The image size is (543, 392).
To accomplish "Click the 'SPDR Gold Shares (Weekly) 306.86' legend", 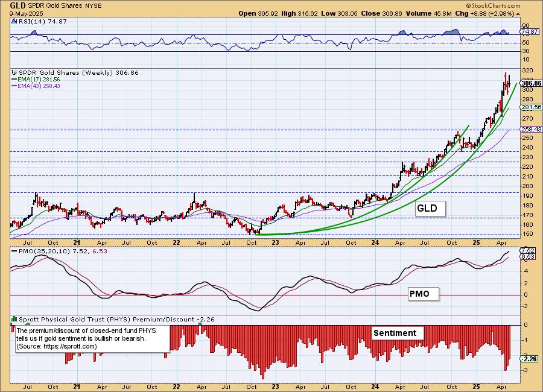I will pyautogui.click(x=78, y=73).
